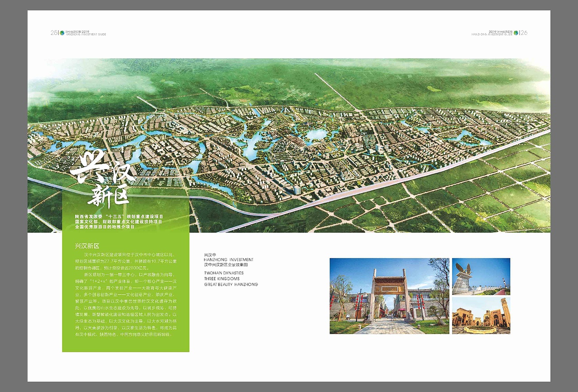Click the stone archway gate photo
The height and width of the screenshot is (392, 578).
389,296
